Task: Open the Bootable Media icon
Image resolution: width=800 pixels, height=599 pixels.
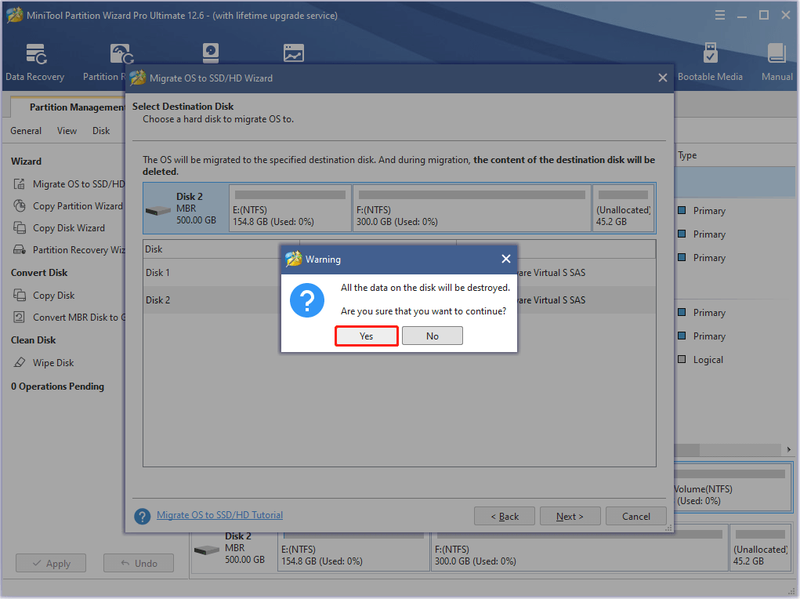Action: (710, 53)
